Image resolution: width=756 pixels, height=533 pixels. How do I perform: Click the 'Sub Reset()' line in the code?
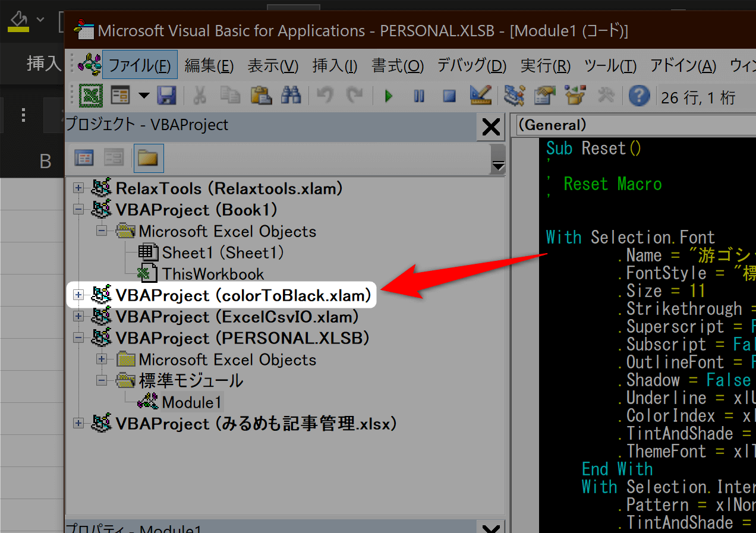pos(594,149)
